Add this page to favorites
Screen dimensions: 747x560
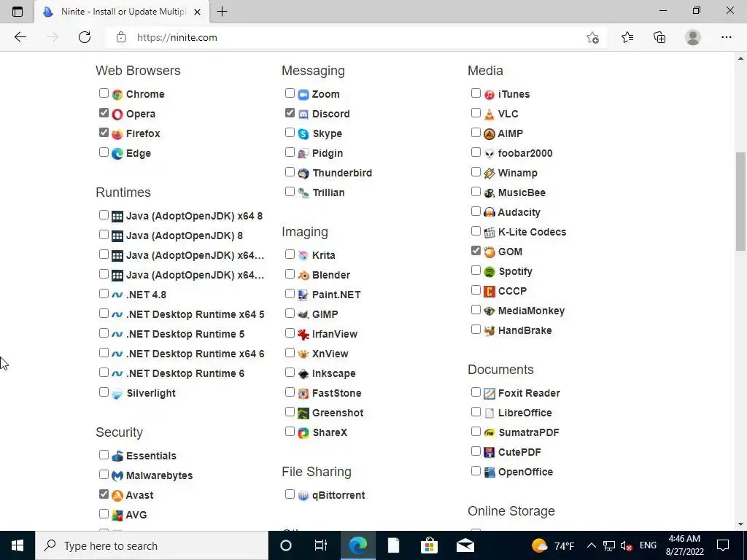[592, 38]
